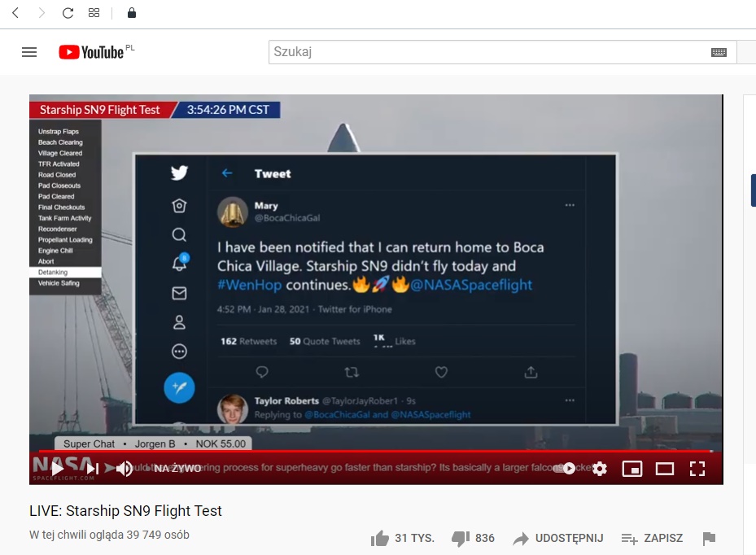Report the video using flag icon
The image size is (756, 555).
click(709, 538)
